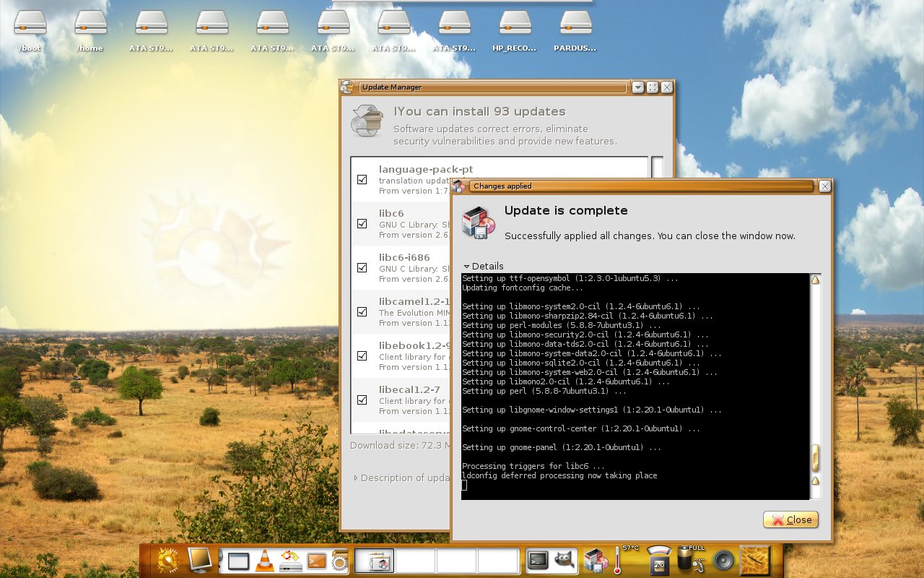Switch to the Update Manager task in the dock
Image resolution: width=924 pixels, height=578 pixels.
pyautogui.click(x=596, y=561)
